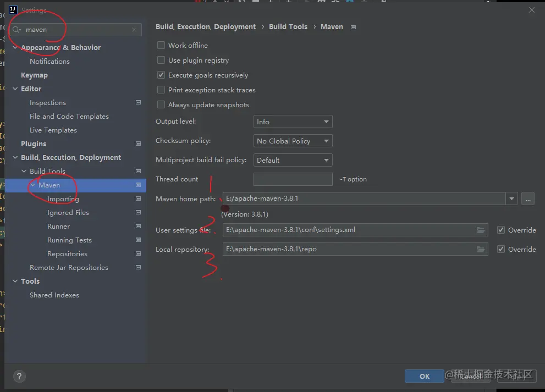Click the project icon next to Inspections
Image resolution: width=545 pixels, height=392 pixels.
pos(138,103)
